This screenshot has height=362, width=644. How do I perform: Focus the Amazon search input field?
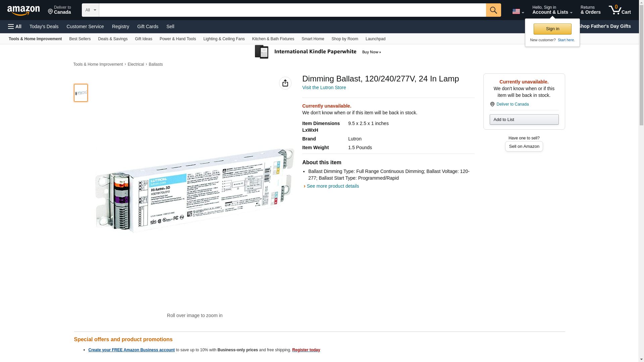point(292,10)
